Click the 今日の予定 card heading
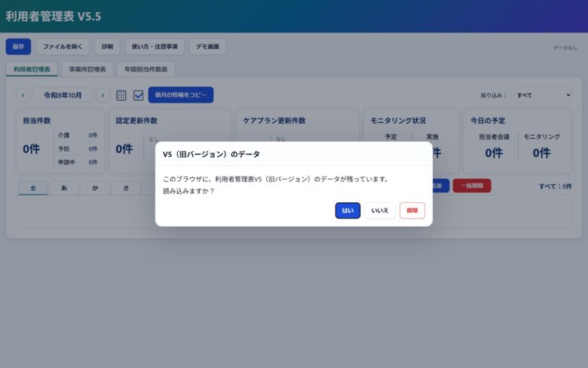Image resolution: width=588 pixels, height=368 pixels. point(488,121)
